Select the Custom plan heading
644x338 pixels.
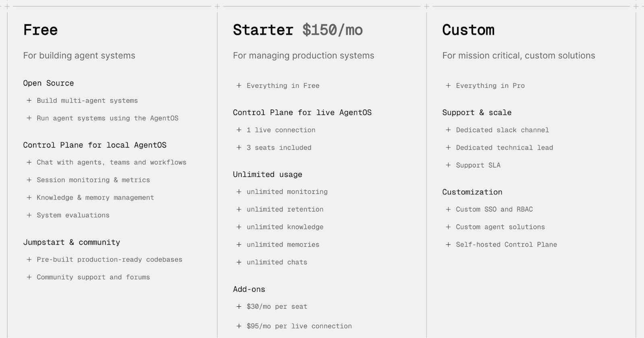(x=468, y=30)
